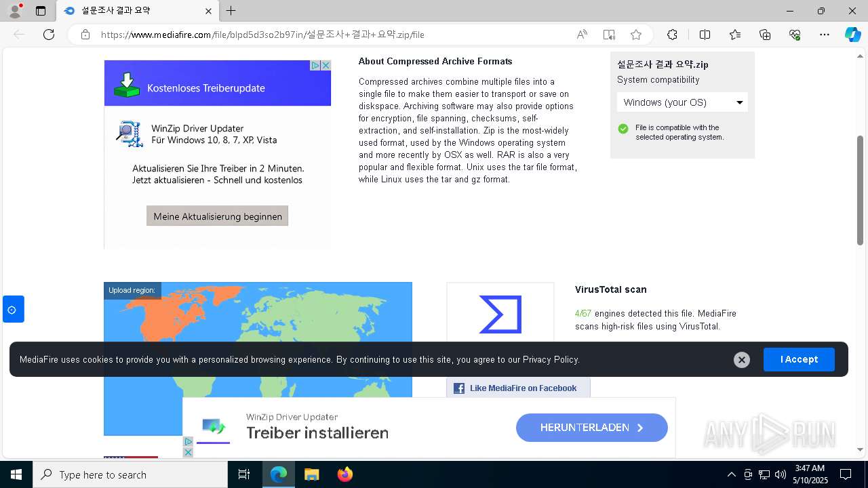Open network icon in tray
Screen dimensions: 868x488
[x=764, y=474]
